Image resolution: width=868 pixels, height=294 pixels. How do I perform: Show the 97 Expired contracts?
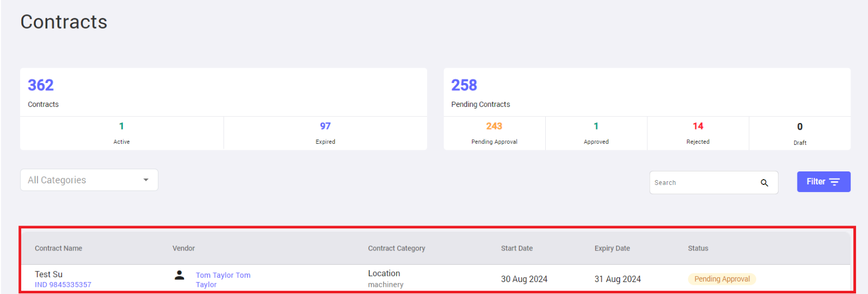coord(325,133)
